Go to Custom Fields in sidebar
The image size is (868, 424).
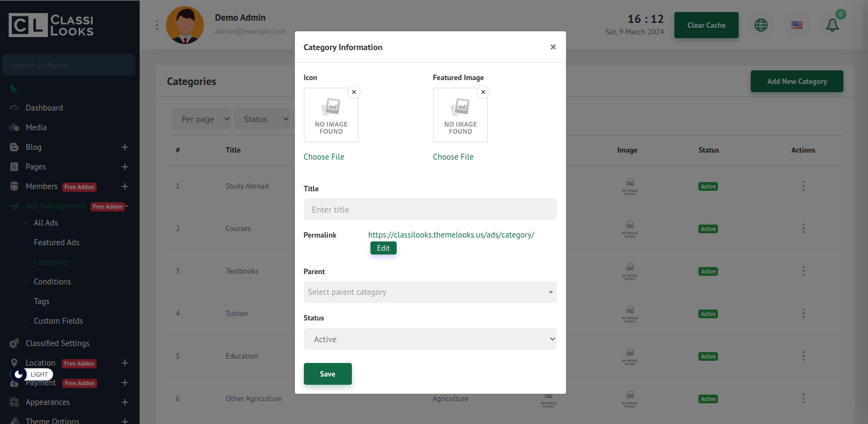click(58, 321)
